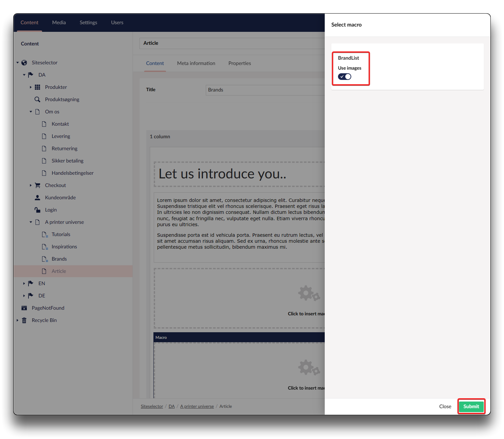Click the Siteselector globe icon
The width and height of the screenshot is (504, 439).
(x=24, y=63)
